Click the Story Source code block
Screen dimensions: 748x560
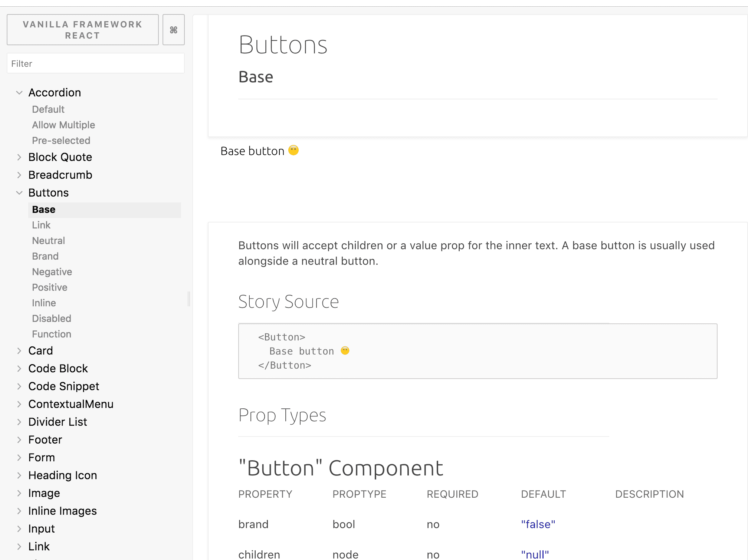tap(478, 351)
